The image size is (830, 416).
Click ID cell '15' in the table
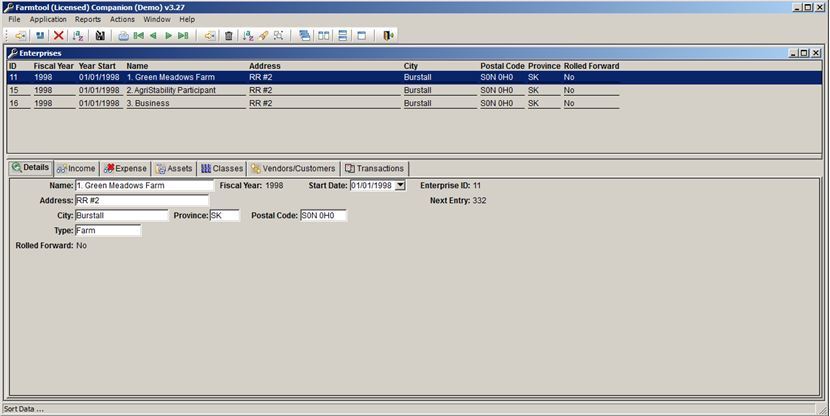point(14,91)
